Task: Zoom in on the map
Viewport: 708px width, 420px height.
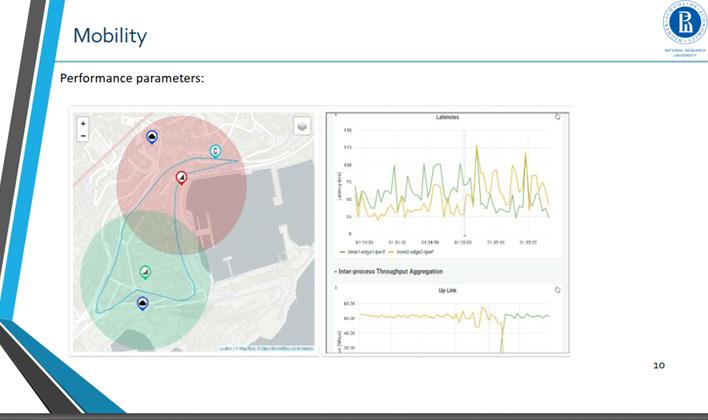Action: [x=83, y=124]
